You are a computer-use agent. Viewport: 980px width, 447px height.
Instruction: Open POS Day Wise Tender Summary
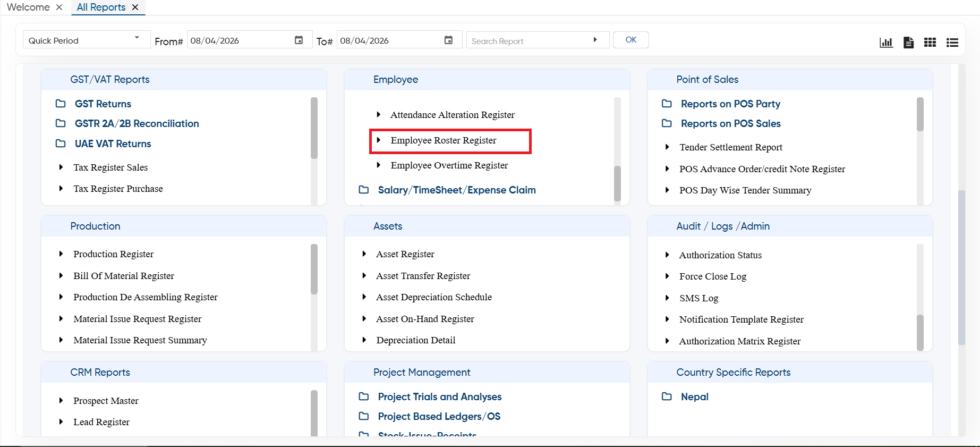[745, 190]
